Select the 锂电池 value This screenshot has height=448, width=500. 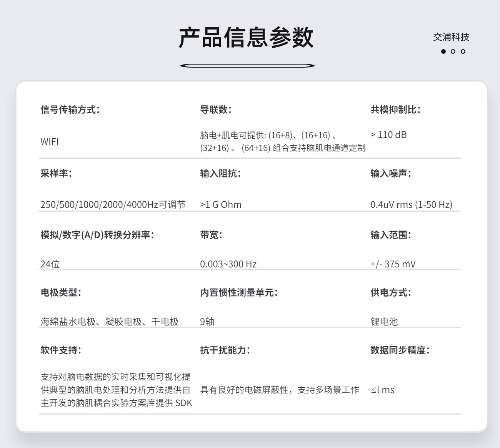[384, 322]
